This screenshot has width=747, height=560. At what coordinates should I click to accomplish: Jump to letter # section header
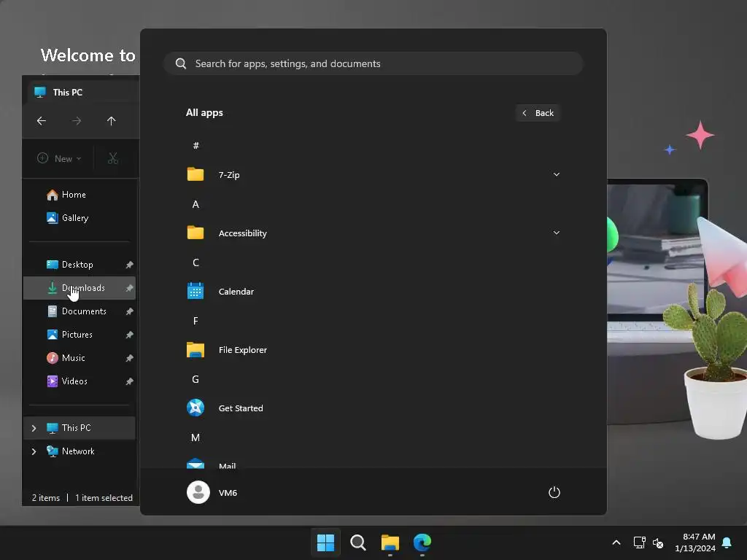[x=196, y=146]
